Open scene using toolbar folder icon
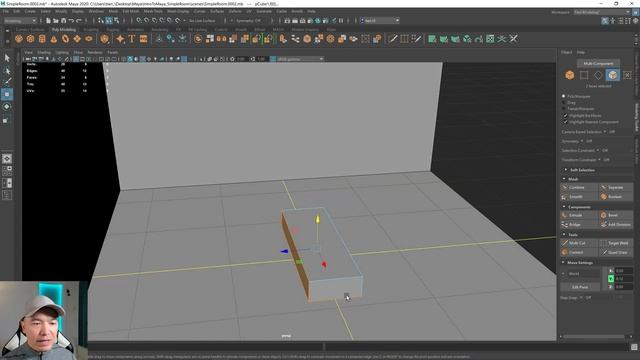 coord(56,20)
